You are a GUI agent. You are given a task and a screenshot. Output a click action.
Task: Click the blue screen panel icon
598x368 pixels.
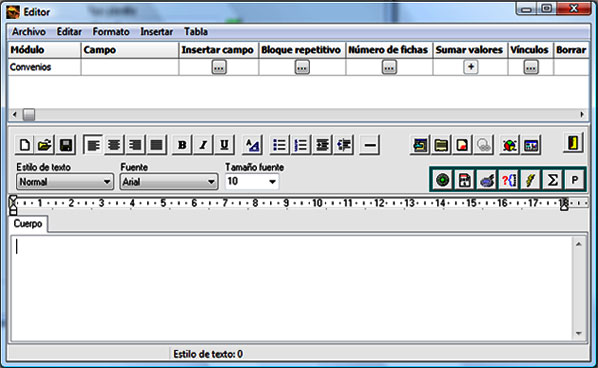coord(531,145)
